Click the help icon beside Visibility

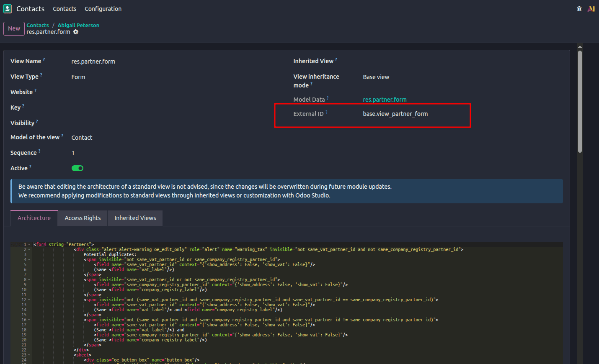tap(36, 120)
